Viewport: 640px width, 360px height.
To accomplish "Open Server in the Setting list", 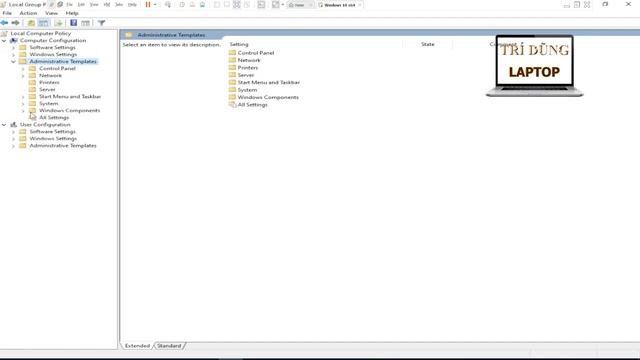I will [245, 75].
